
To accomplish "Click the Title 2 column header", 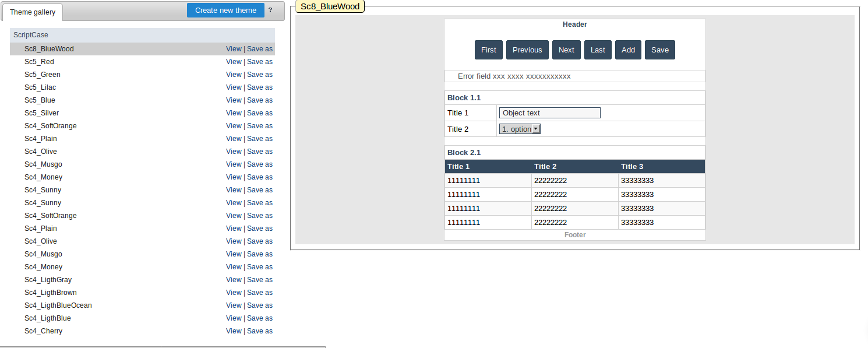I will pyautogui.click(x=545, y=167).
